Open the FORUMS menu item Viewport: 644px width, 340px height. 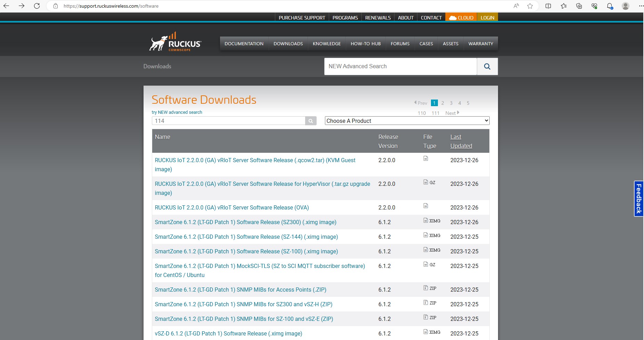400,44
